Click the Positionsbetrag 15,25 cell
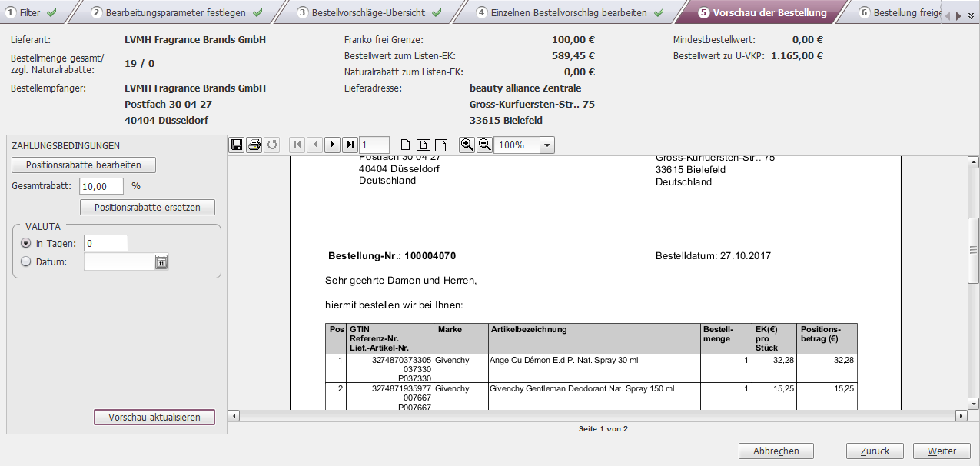 click(x=828, y=398)
